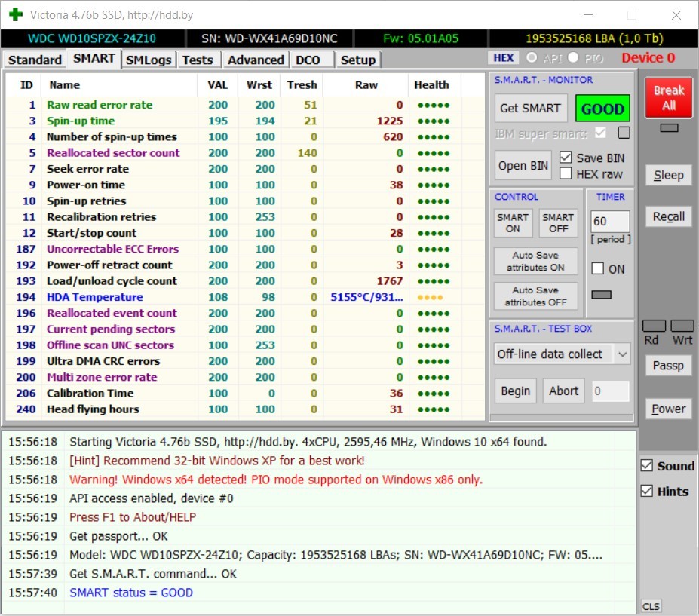Click the SMART OFF button
Screen dimensions: 699x616
pos(558,223)
